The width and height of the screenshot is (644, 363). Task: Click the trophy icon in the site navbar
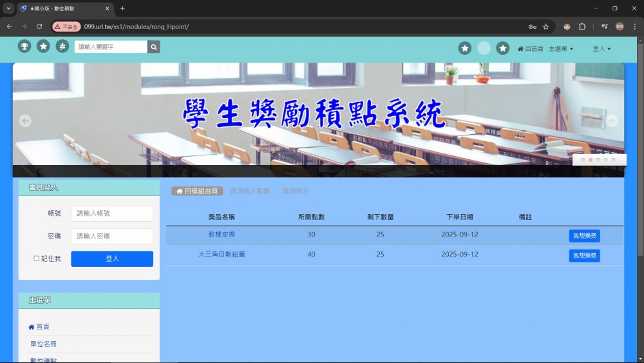point(24,46)
